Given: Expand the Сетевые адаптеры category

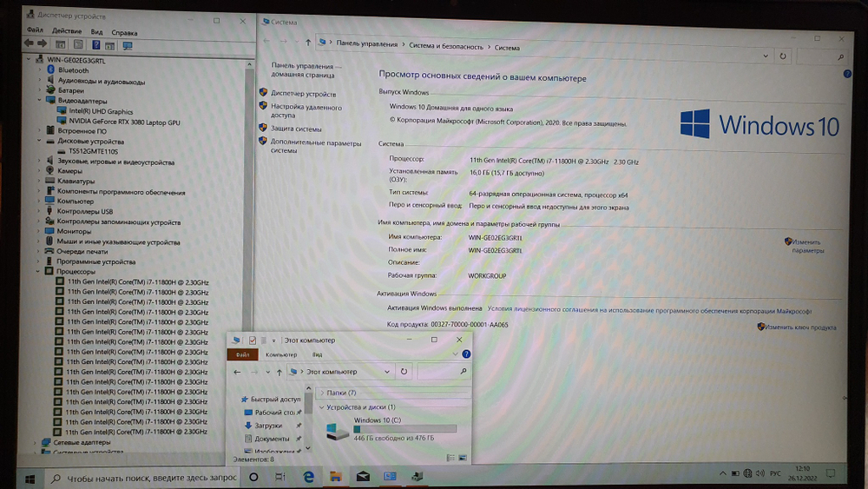Looking at the screenshot, I should click(36, 442).
